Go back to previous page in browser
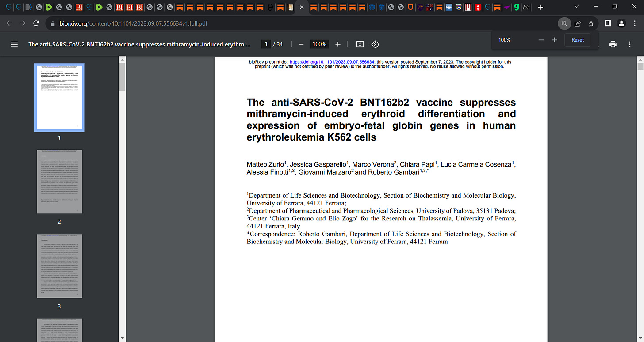 tap(10, 23)
